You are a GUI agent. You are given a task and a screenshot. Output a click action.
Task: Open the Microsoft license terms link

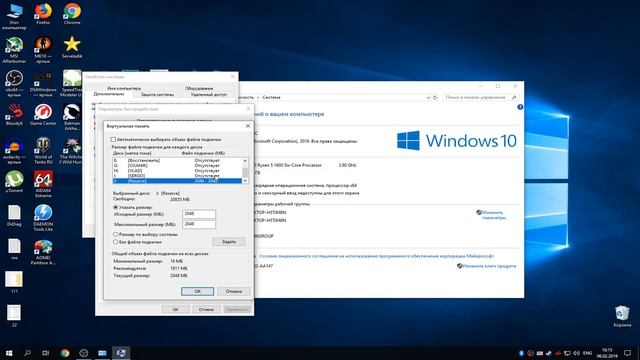(376, 256)
